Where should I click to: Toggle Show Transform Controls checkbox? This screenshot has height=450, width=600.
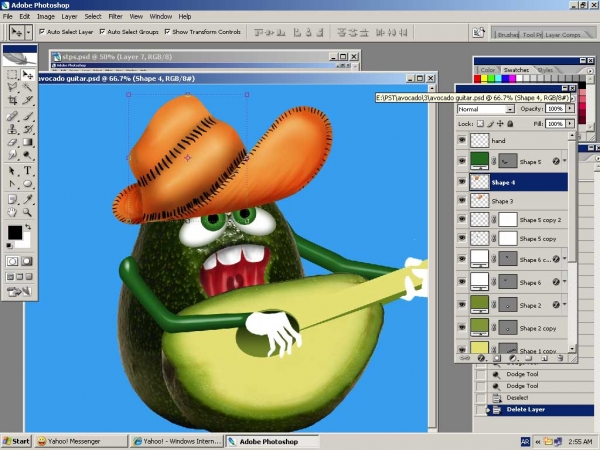click(167, 32)
